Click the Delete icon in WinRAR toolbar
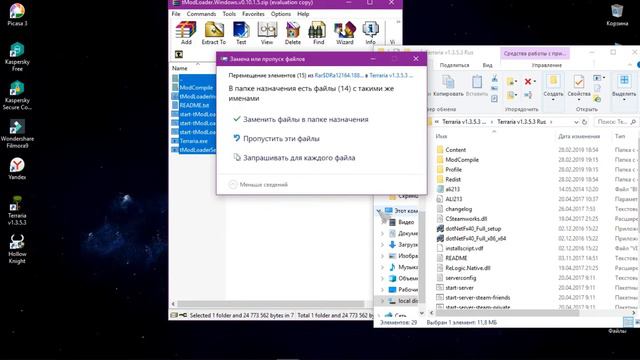 click(x=293, y=33)
